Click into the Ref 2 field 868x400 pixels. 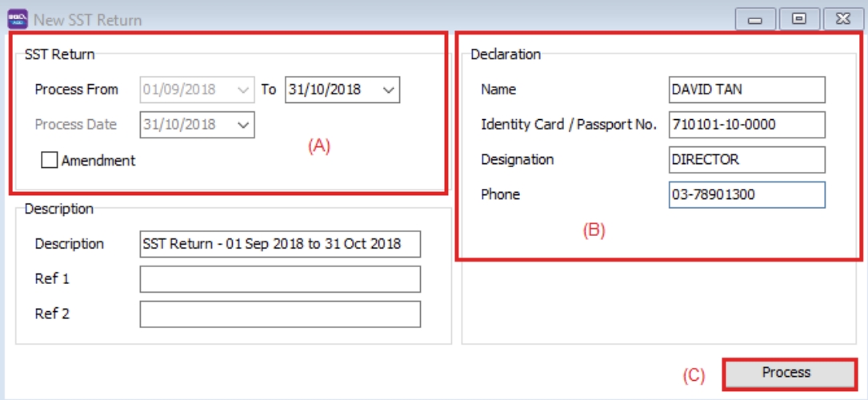click(280, 314)
